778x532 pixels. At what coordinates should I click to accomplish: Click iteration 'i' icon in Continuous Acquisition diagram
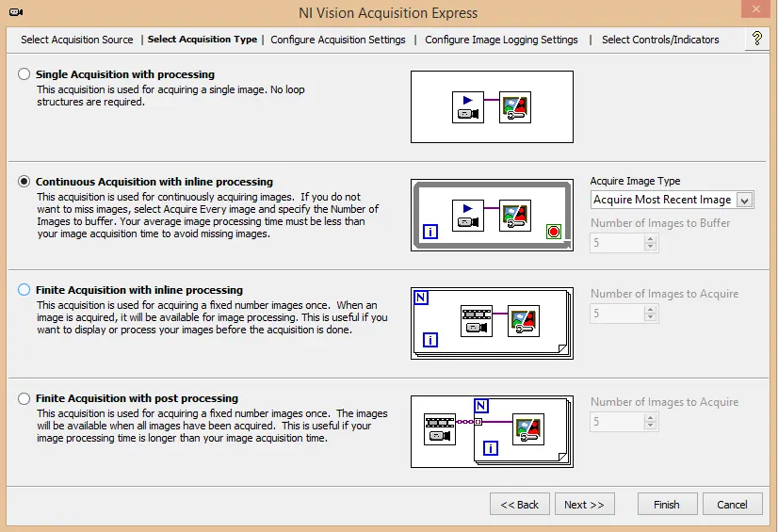[x=430, y=231]
